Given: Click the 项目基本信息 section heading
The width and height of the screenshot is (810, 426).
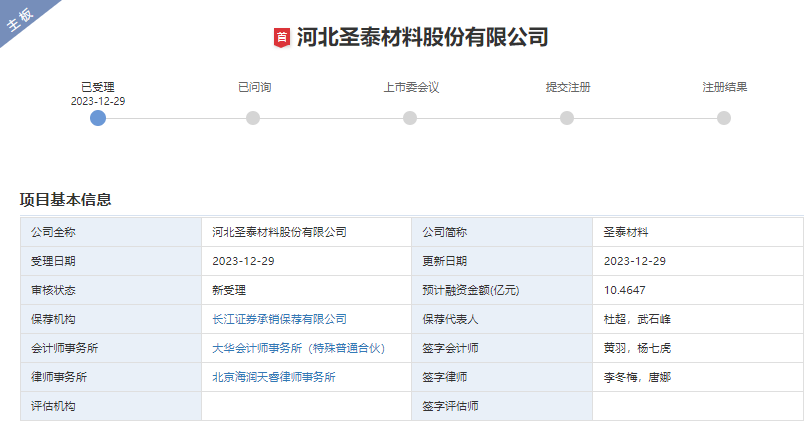Looking at the screenshot, I should (65, 199).
